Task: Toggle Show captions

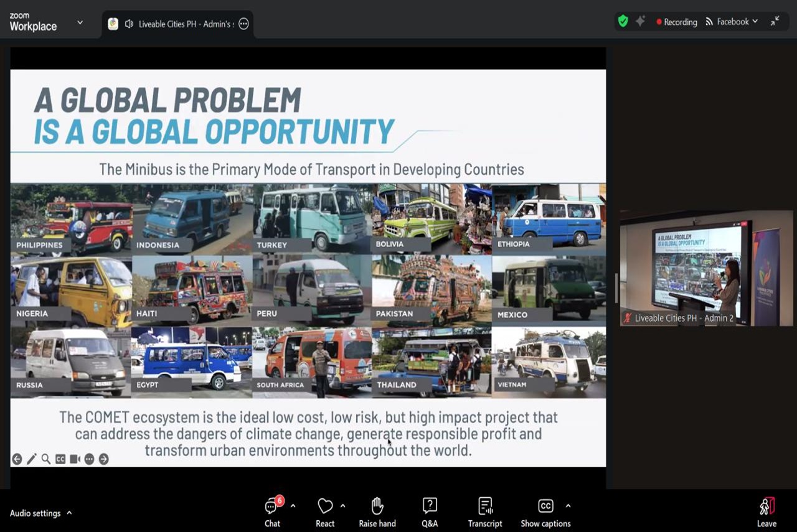Action: coord(545,511)
